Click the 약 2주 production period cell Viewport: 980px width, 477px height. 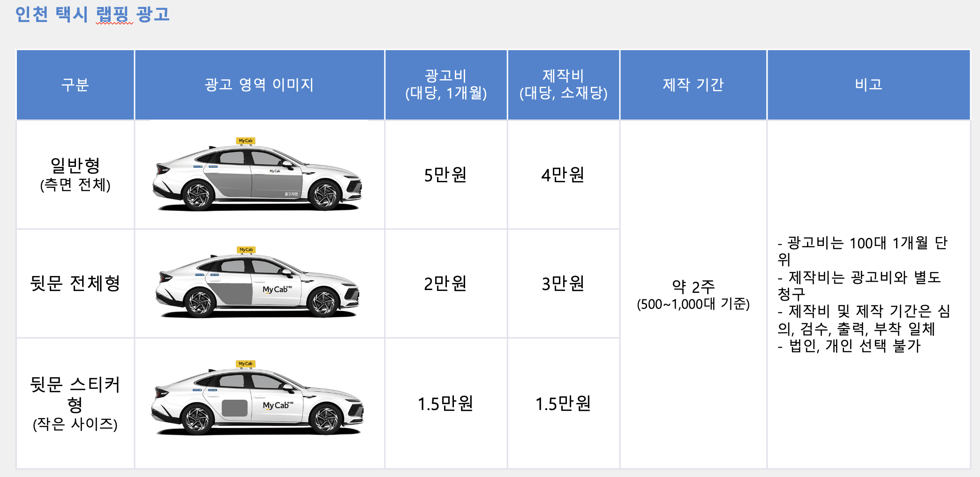(693, 294)
